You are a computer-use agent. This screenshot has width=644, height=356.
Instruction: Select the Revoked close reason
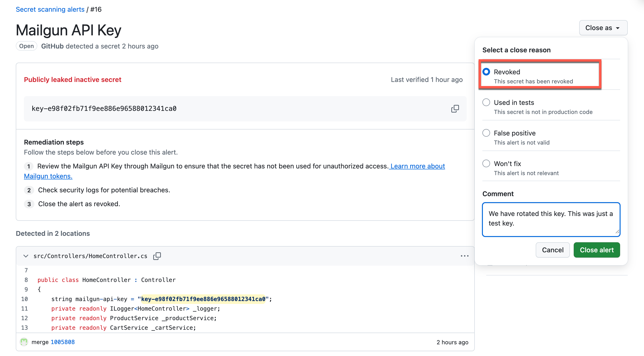(x=486, y=72)
